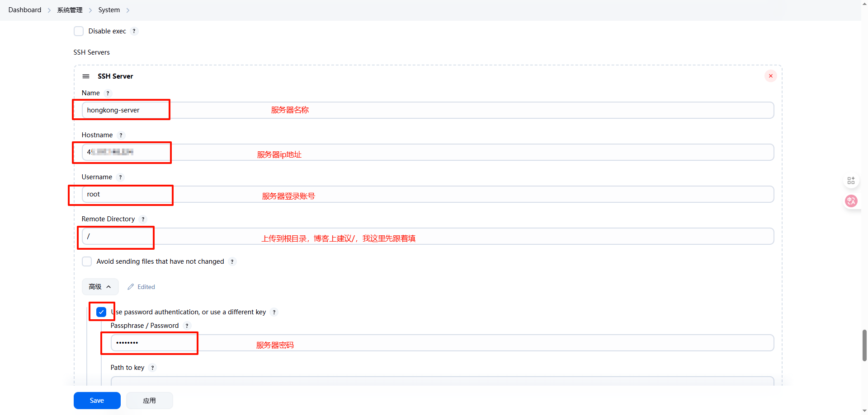Click the Path to key help icon

152,368
